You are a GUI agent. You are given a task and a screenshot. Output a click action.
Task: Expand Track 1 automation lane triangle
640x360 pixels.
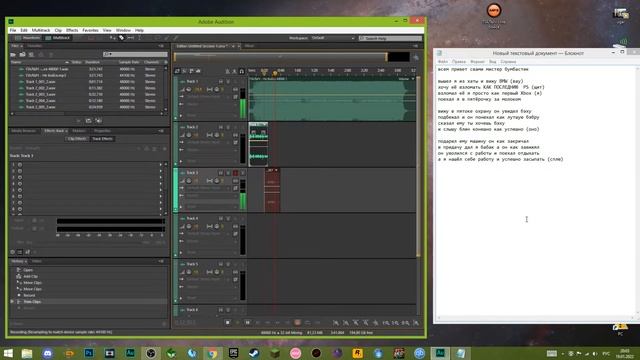pyautogui.click(x=181, y=116)
